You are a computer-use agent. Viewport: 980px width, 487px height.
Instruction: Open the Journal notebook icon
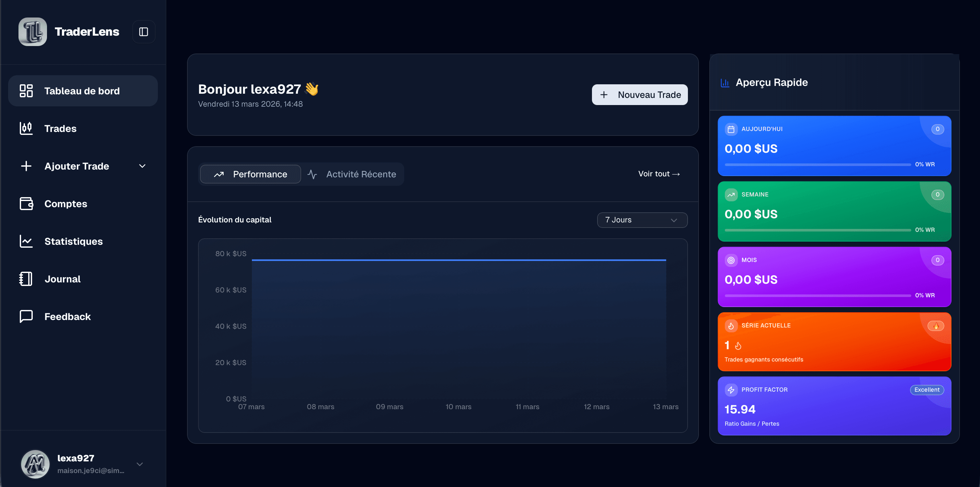(26, 279)
